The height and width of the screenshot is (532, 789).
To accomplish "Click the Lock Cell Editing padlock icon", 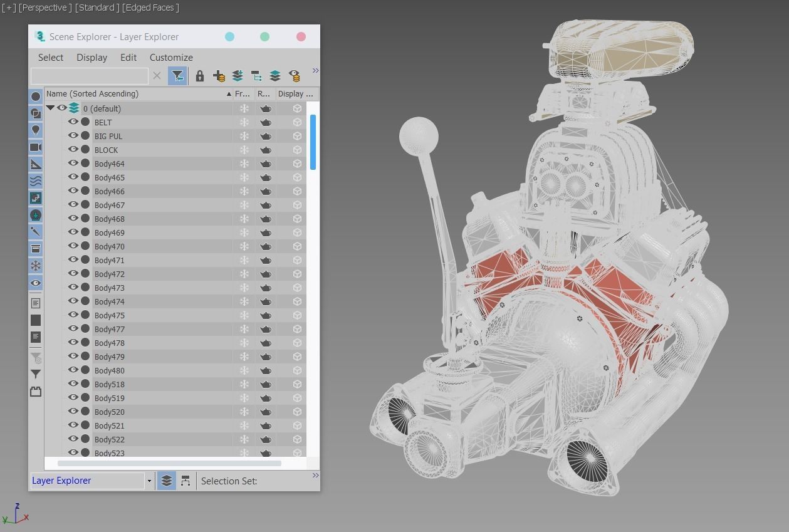I will coord(199,75).
